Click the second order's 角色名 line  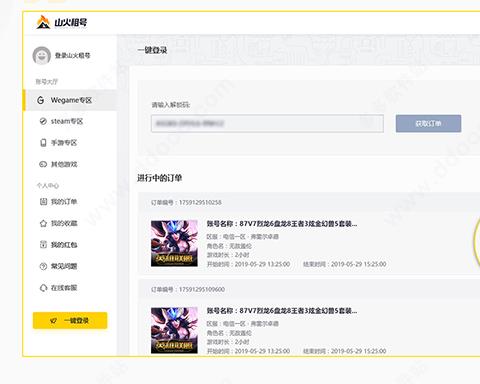tap(229, 333)
